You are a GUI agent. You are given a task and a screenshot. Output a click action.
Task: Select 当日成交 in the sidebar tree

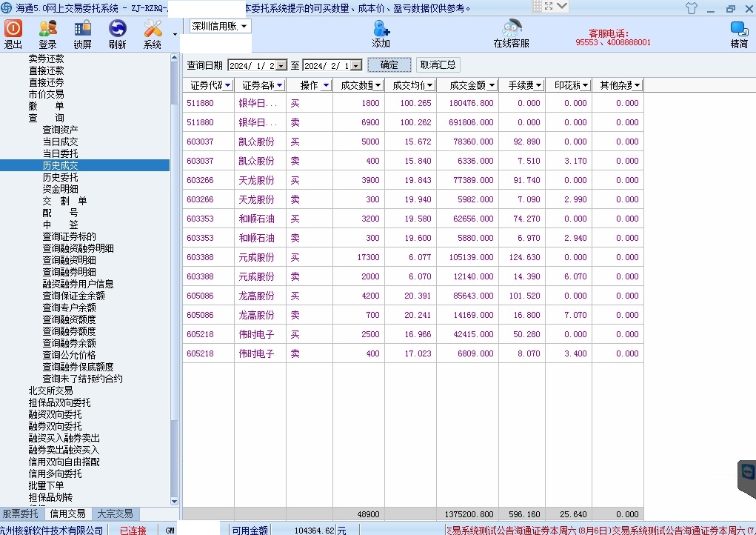[60, 142]
